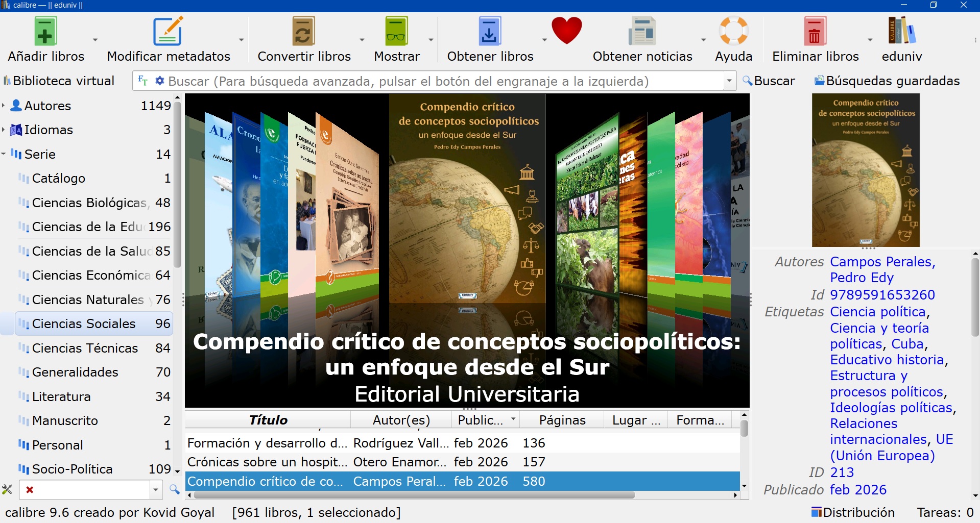Click the horizontal scrollbar of book list
Image resolution: width=980 pixels, height=523 pixels.
[414, 495]
